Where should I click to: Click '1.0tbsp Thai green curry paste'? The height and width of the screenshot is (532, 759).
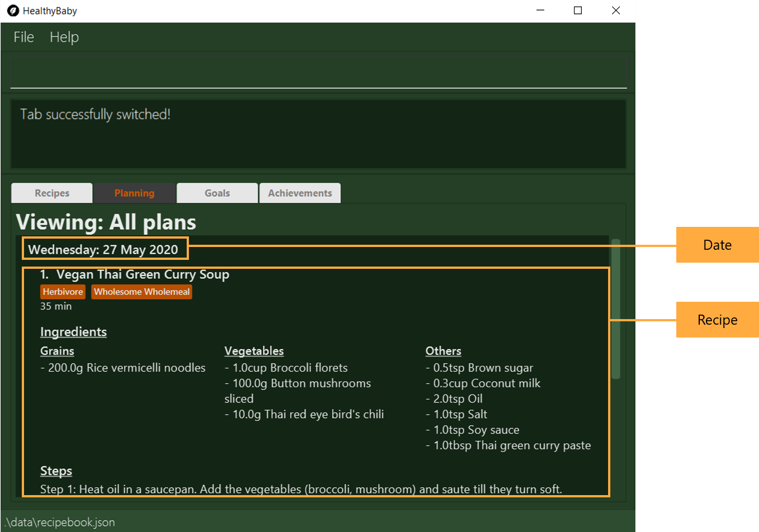[x=508, y=445]
